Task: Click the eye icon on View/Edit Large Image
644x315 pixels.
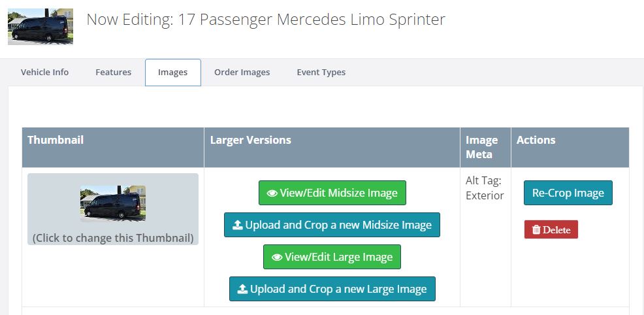Action: [x=277, y=257]
